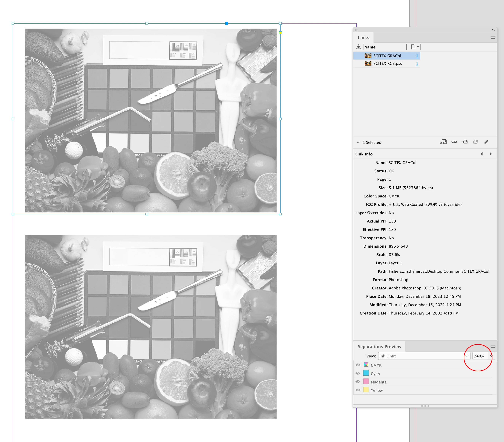
Task: Open the View Ink Limit dropdown
Action: coord(467,356)
